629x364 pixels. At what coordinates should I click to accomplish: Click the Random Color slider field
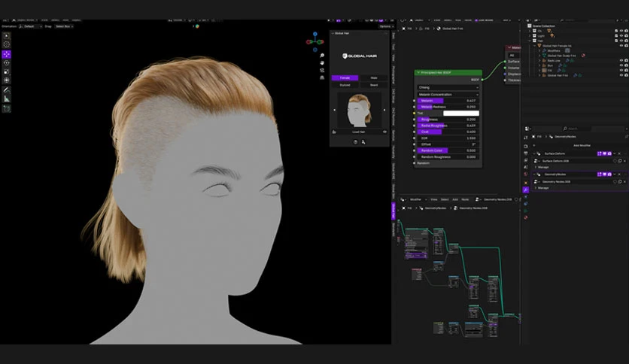click(448, 150)
